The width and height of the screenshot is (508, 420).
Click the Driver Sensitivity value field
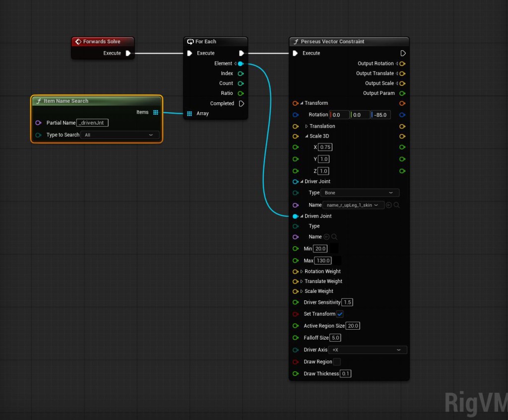[x=347, y=302]
